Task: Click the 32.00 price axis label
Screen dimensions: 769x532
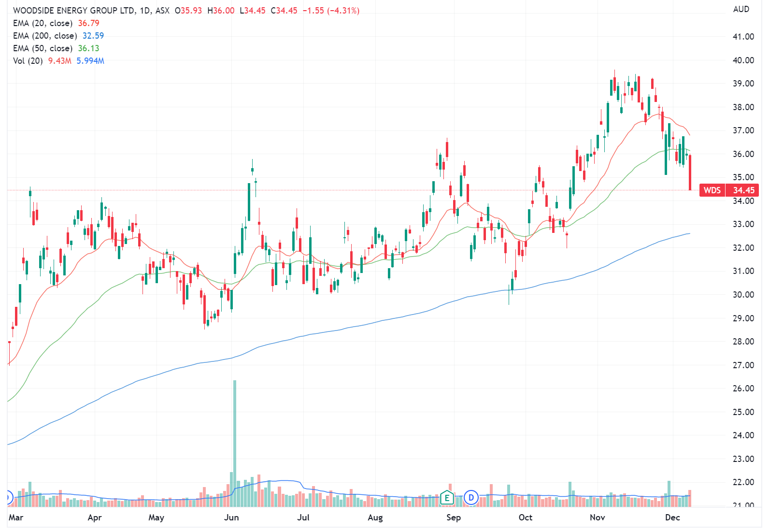Action: coord(743,248)
